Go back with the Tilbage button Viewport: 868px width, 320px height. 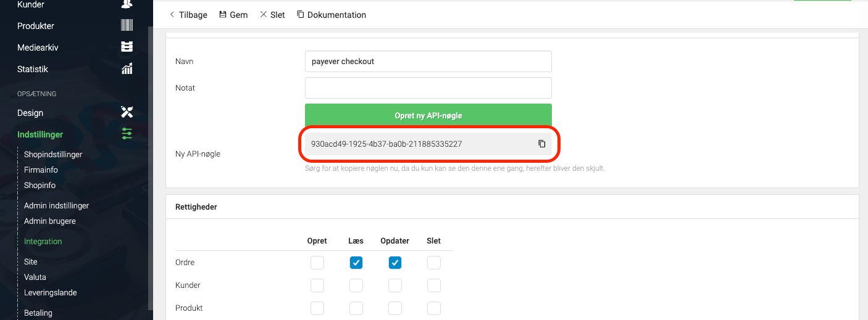click(x=188, y=15)
